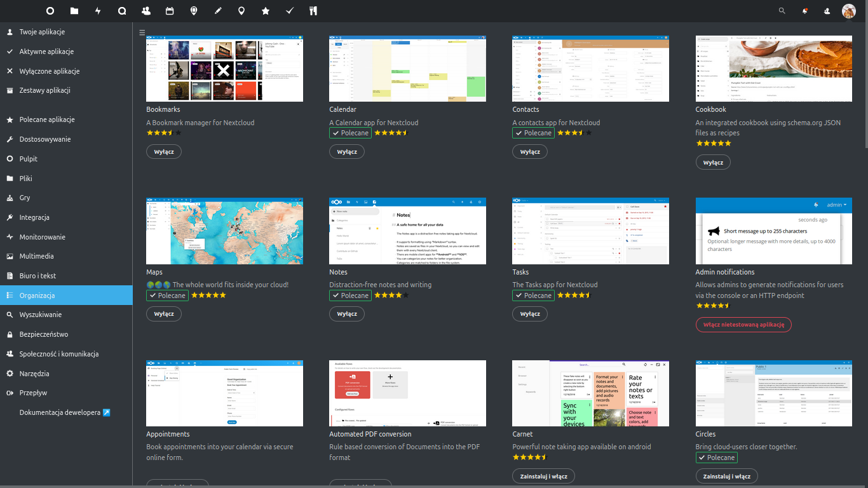Open 'Bezpieczeństwo' category
Screen dimensions: 868x488
66,334
